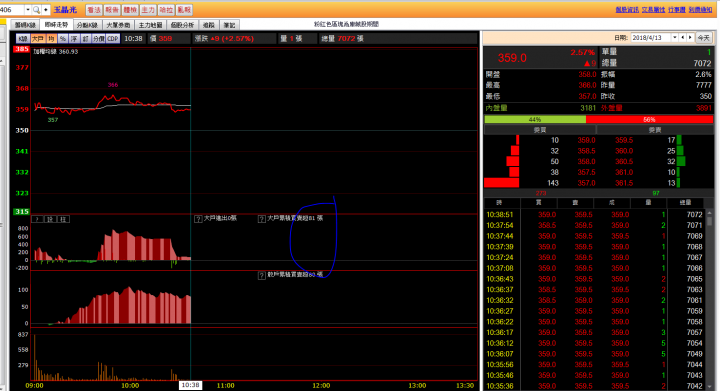This screenshot has height=391, width=720.
Task: Switch to the 選股 tab
Action: (x=209, y=25)
